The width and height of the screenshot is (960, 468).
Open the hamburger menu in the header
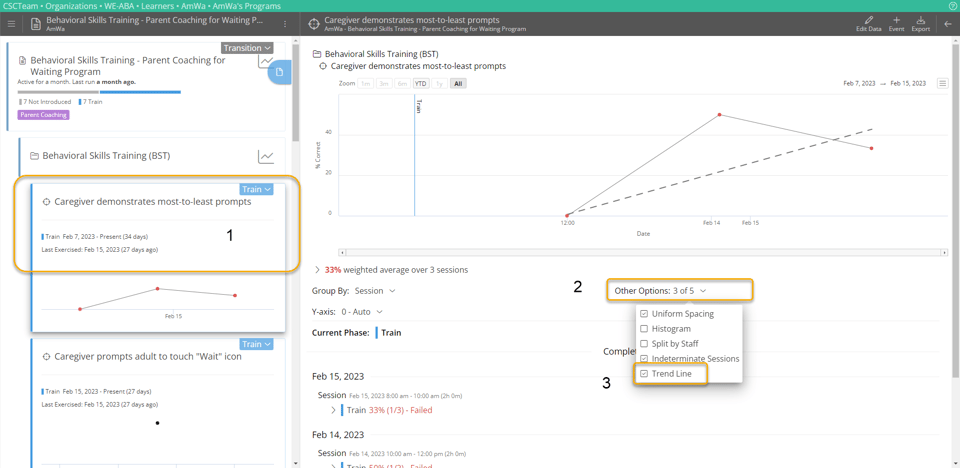(12, 24)
